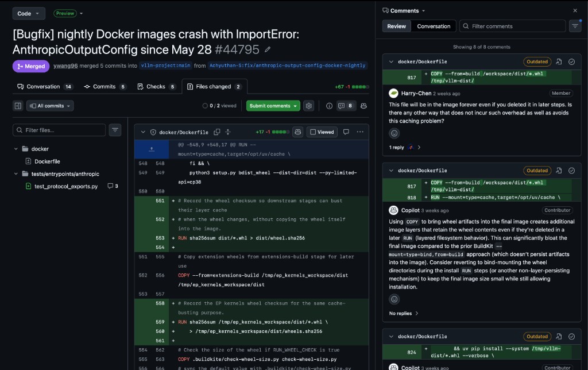Viewport: 588px width, 370px height.
Task: Open the Submit comments dropdown
Action: point(295,106)
